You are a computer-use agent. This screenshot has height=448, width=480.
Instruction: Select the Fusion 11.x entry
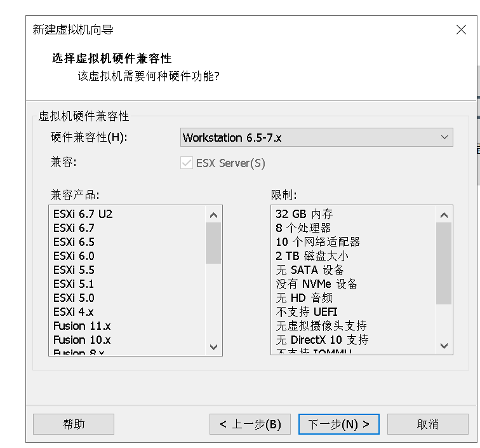tap(82, 326)
